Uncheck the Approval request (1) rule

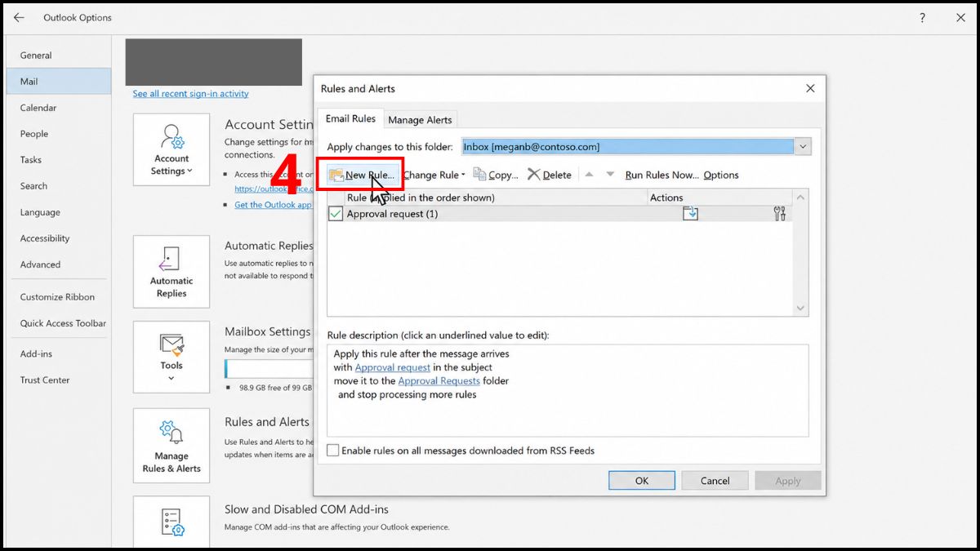point(335,214)
